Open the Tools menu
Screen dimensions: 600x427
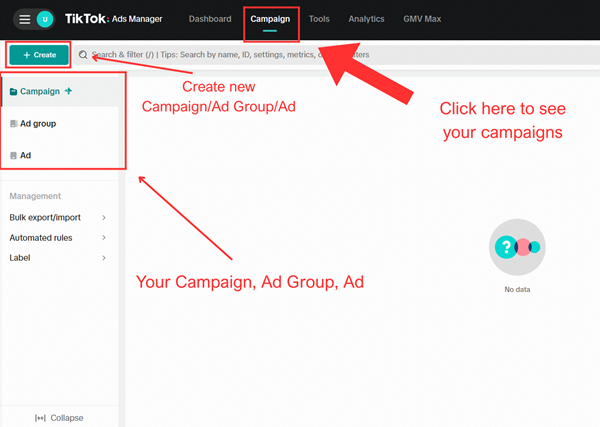[x=319, y=19]
